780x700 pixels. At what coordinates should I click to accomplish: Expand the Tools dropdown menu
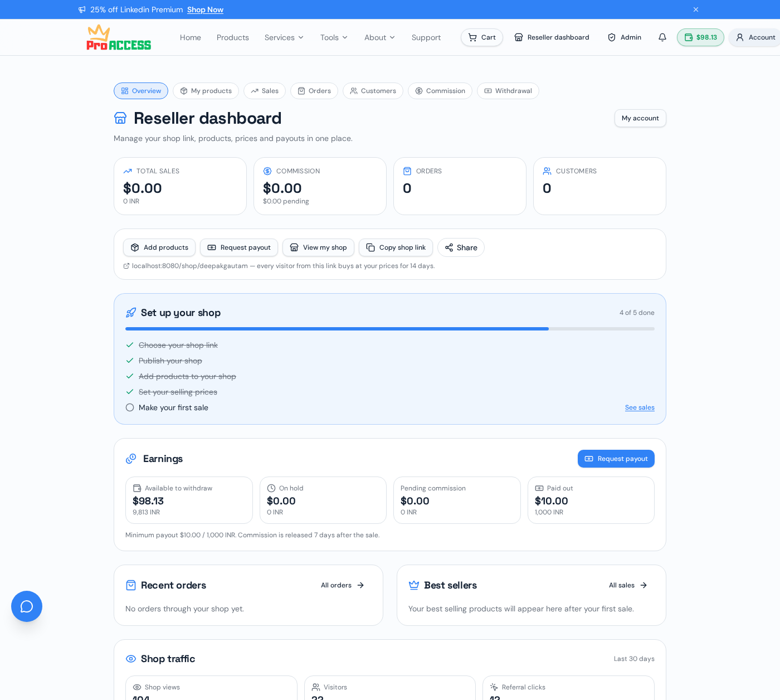coord(334,37)
